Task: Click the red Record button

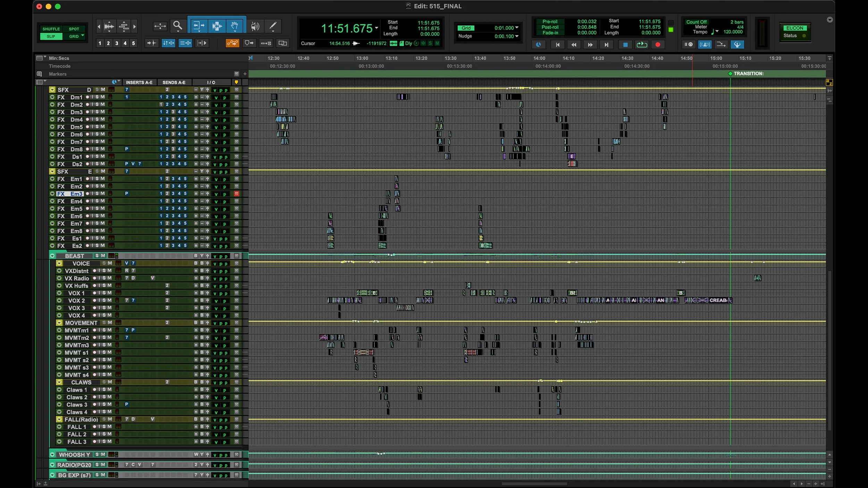Action: pyautogui.click(x=658, y=44)
